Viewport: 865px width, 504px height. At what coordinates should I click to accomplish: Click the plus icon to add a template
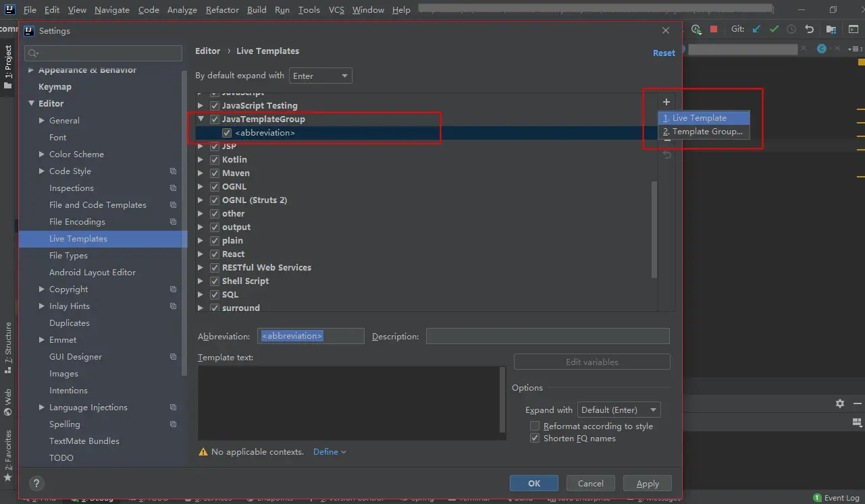(x=666, y=102)
